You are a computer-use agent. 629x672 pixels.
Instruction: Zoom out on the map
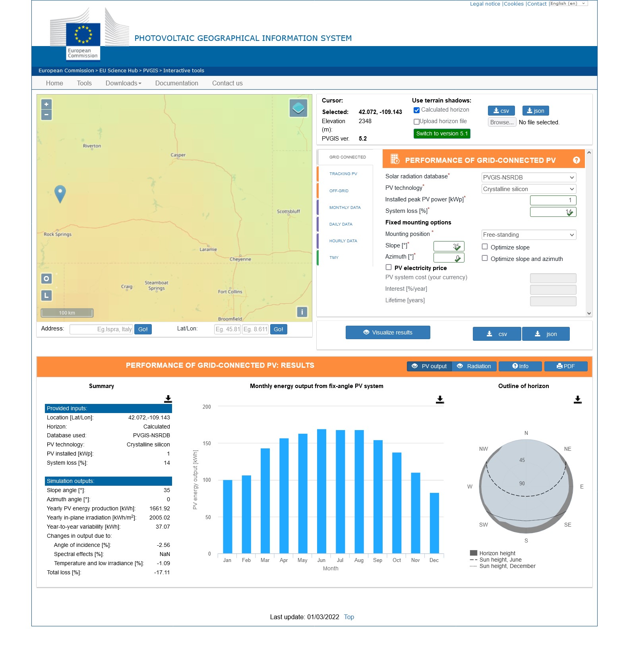46,115
